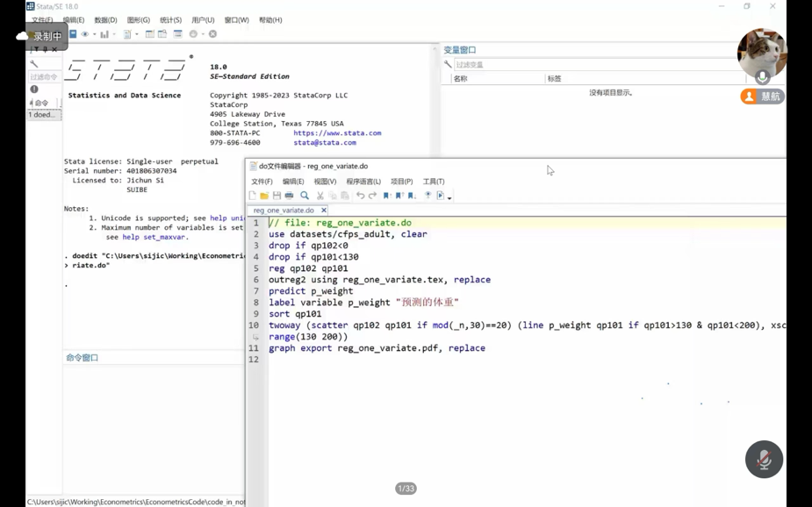Expand the Viewer eye icon dropdown arrow

95,35
